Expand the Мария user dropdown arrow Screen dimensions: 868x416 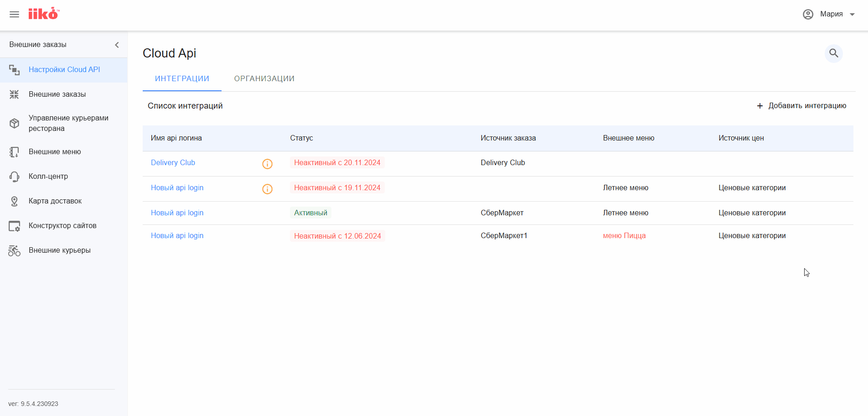coord(852,15)
